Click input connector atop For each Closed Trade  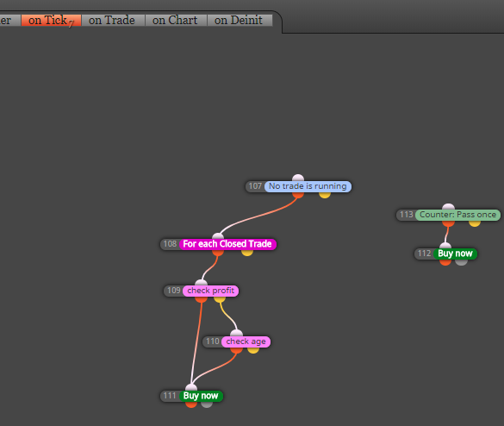coord(218,235)
